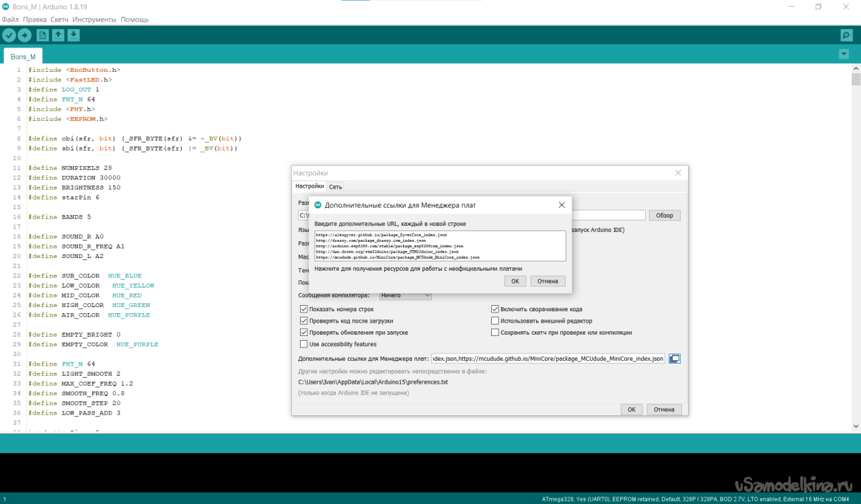The height and width of the screenshot is (504, 861).
Task: Click the Open sketch up-arrow icon
Action: [58, 35]
